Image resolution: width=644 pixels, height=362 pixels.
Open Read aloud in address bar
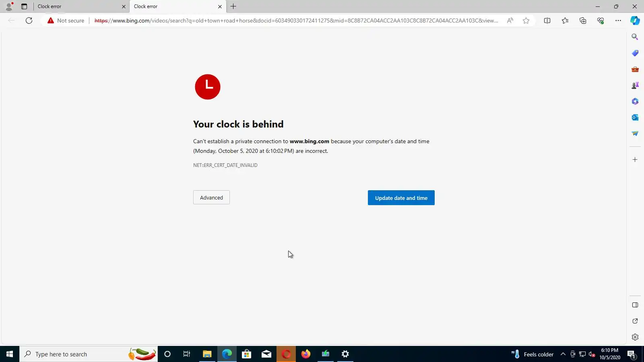[510, 21]
